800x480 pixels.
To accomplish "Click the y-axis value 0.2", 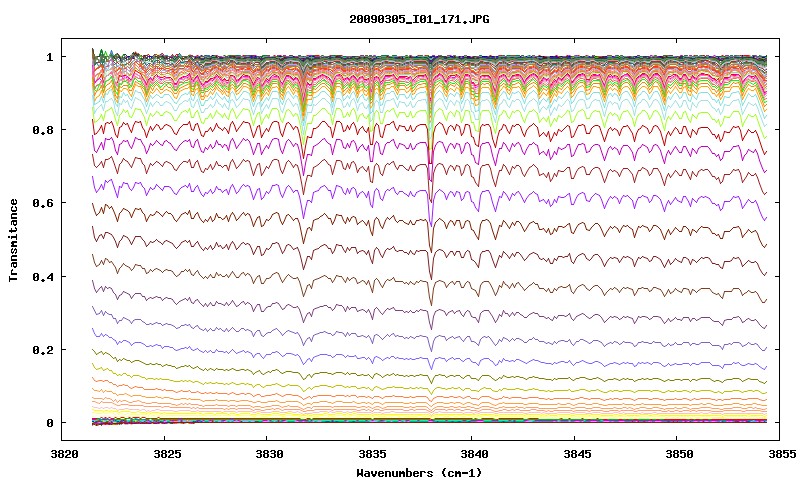I will coord(43,350).
